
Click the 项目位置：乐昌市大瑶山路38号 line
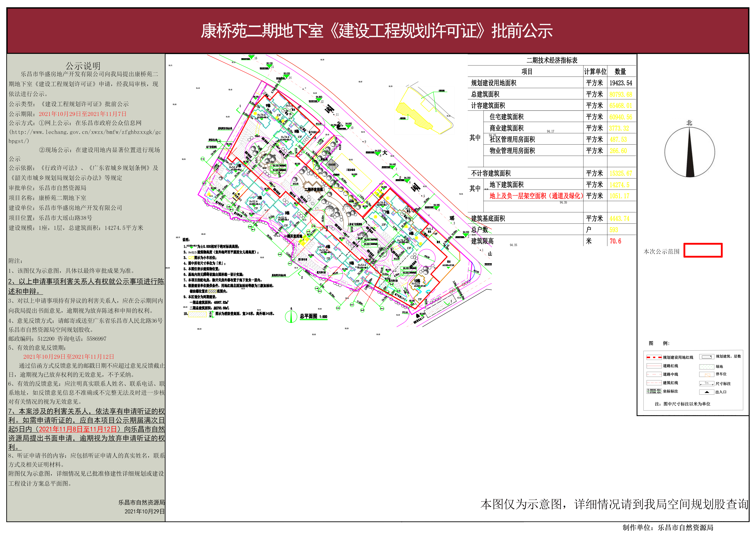[50, 218]
